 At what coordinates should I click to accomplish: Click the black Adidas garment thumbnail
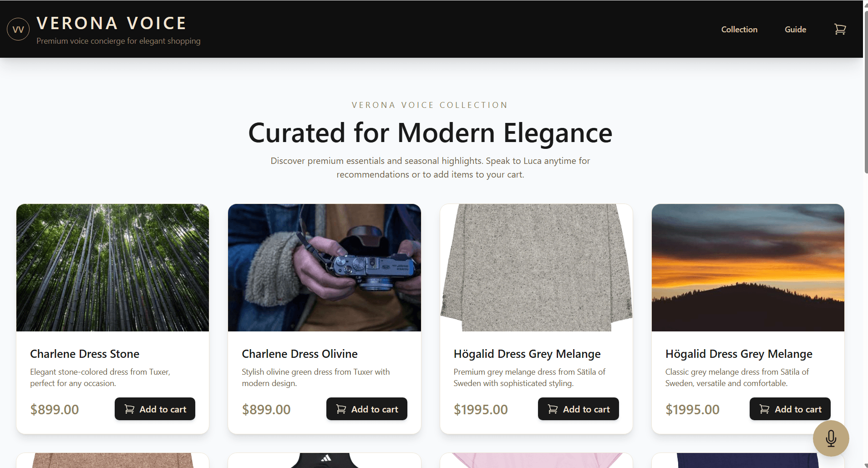point(324,460)
